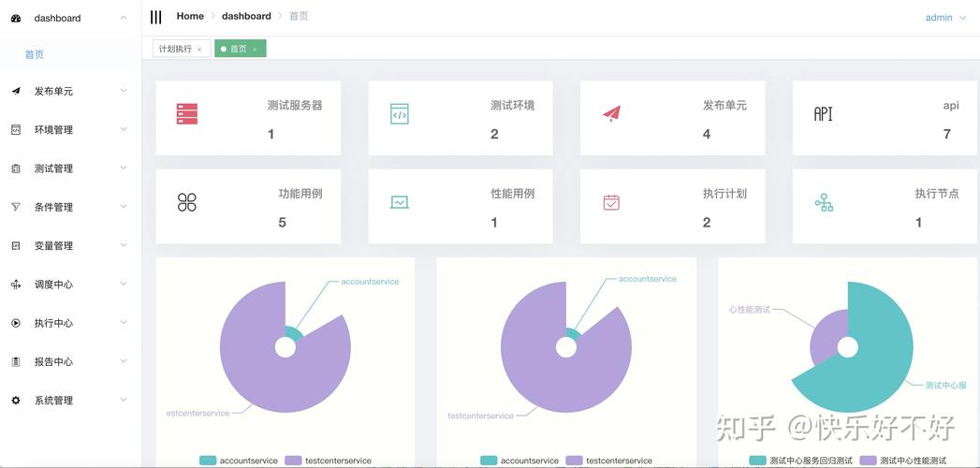Click the 功能用例 count 5
This screenshot has width=980, height=468.
click(282, 223)
